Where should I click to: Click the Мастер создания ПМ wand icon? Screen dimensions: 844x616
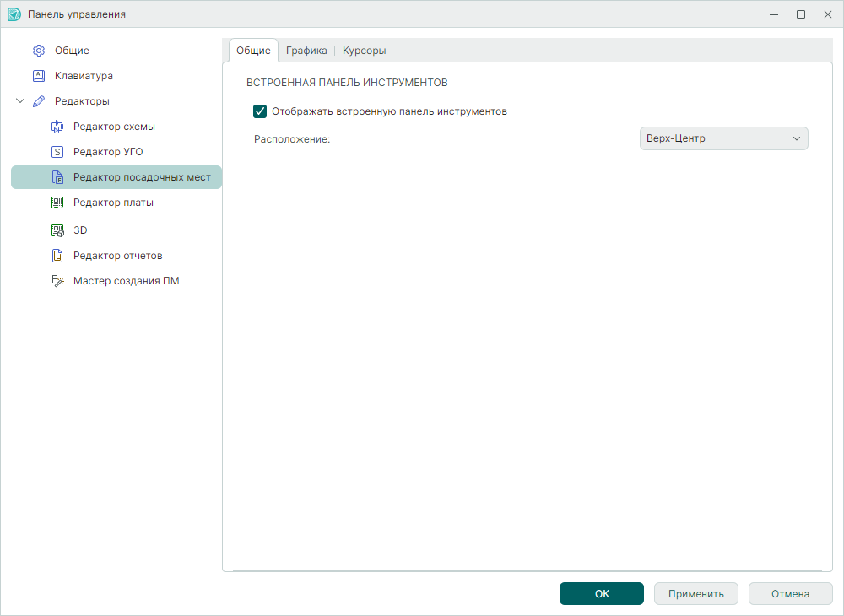click(x=57, y=281)
